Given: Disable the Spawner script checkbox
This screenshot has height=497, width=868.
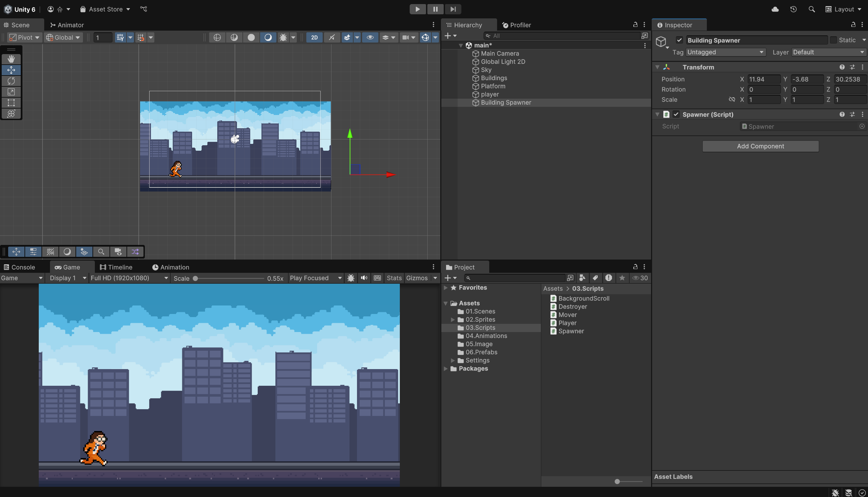Looking at the screenshot, I should [676, 114].
